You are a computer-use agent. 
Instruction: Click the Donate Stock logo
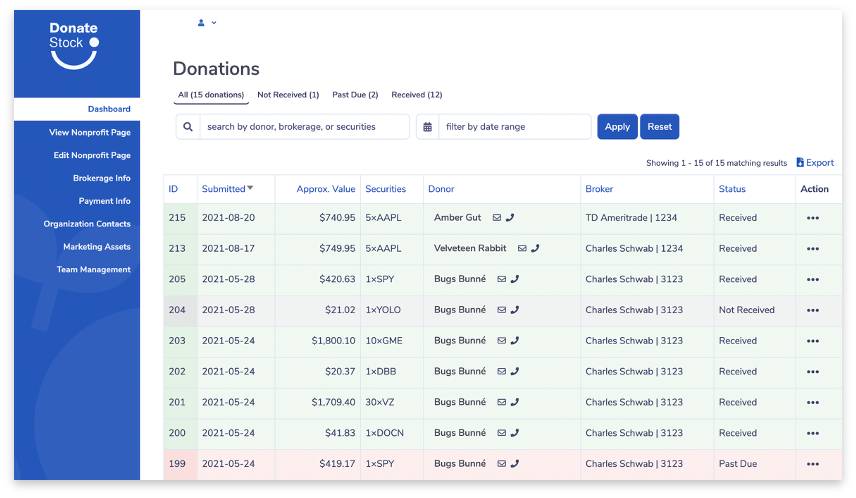point(74,45)
